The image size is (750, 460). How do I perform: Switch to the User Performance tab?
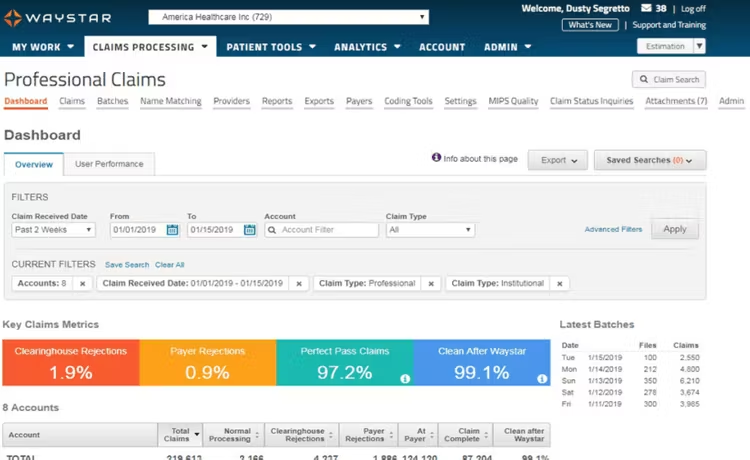(x=109, y=164)
